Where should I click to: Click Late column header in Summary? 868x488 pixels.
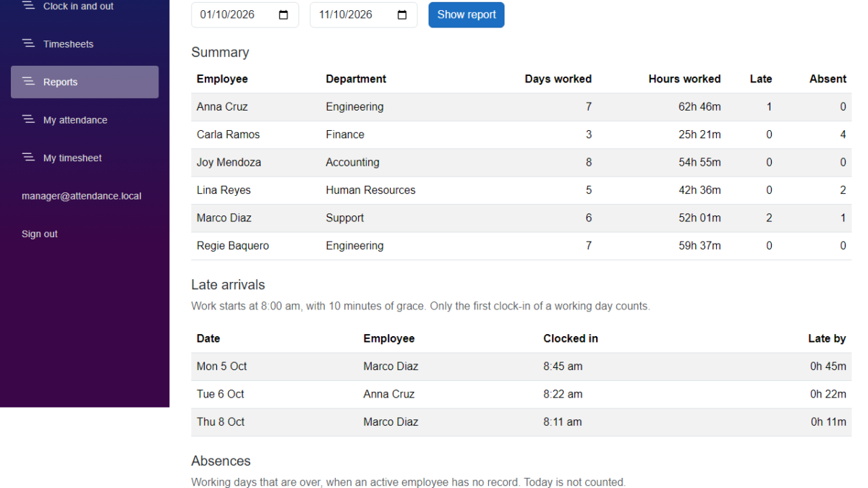pos(761,79)
